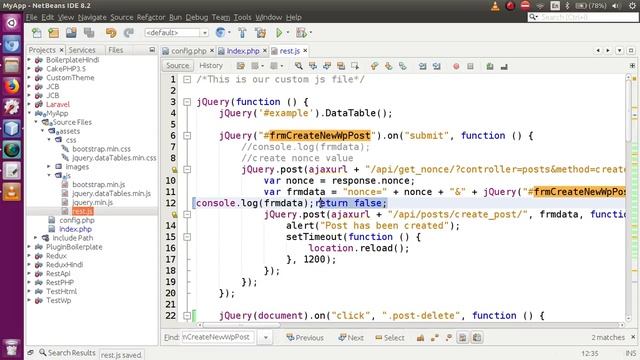Collapse code fold at line 3
Image resolution: width=640 pixels, height=360 pixels.
coord(187,102)
